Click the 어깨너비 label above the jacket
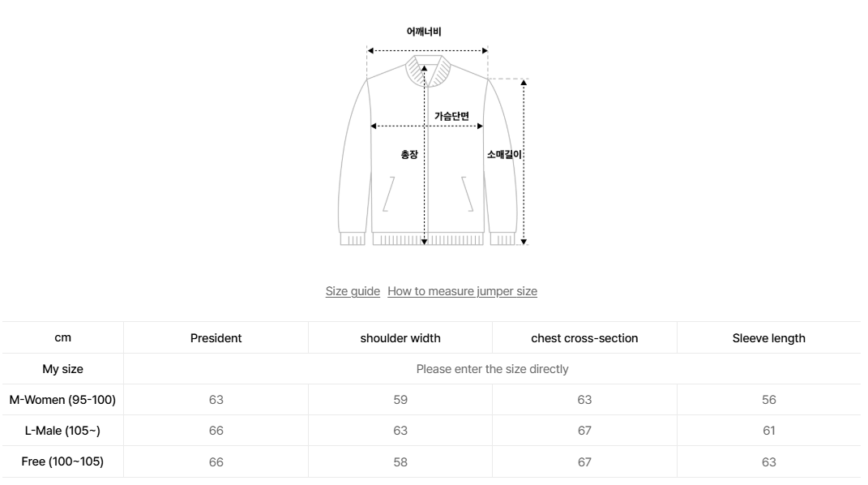 pos(424,32)
